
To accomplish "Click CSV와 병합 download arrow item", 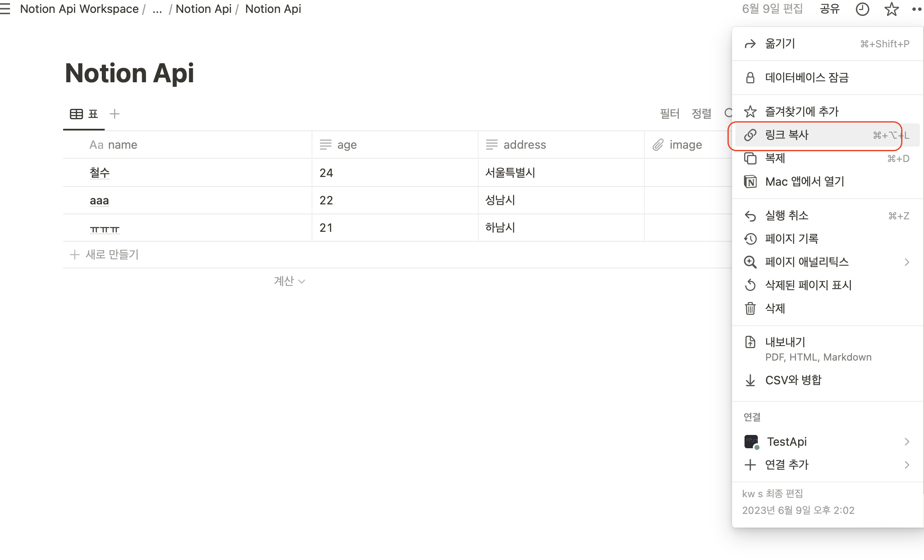I will 793,380.
